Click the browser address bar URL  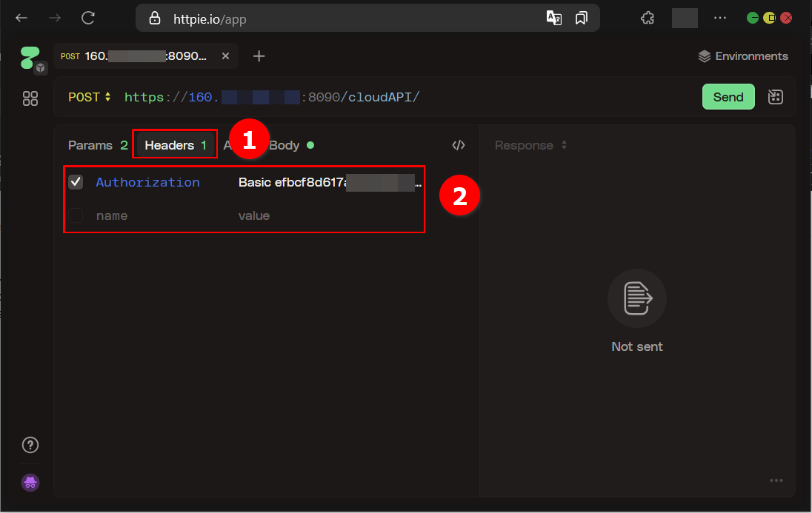click(210, 19)
